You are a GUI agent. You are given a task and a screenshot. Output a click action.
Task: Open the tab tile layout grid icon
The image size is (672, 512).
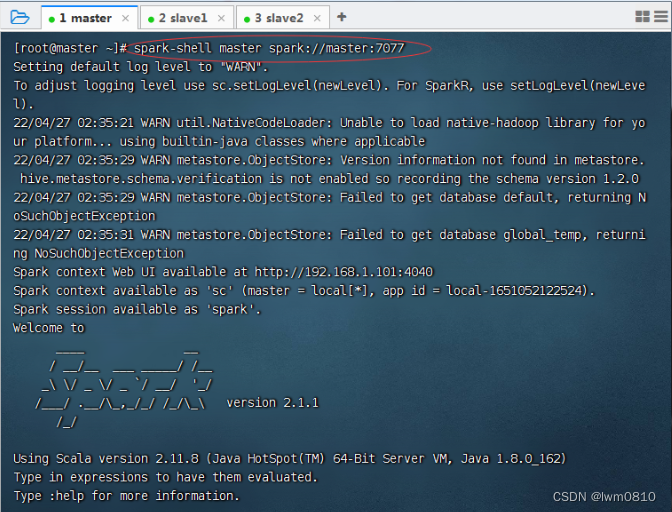pos(642,17)
